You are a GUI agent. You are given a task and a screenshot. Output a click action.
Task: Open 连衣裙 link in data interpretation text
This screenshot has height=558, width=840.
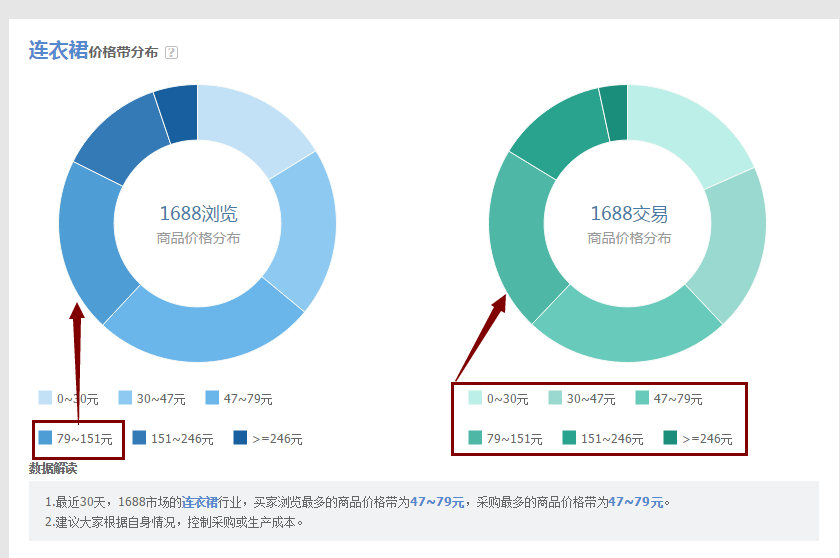tap(199, 502)
